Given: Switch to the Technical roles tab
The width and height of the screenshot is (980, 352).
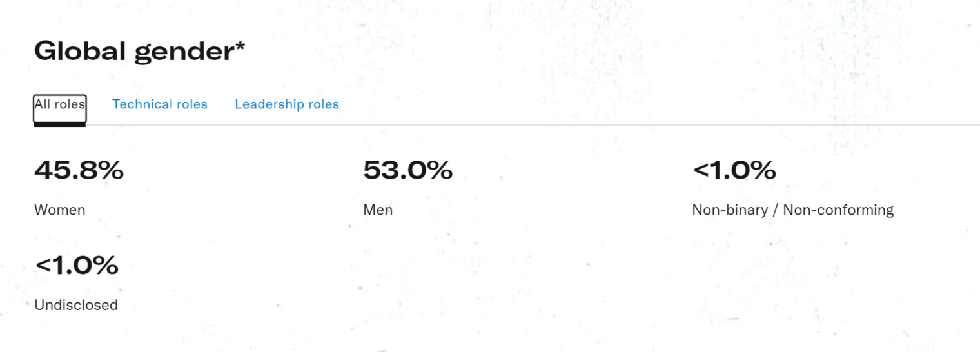Looking at the screenshot, I should (160, 104).
